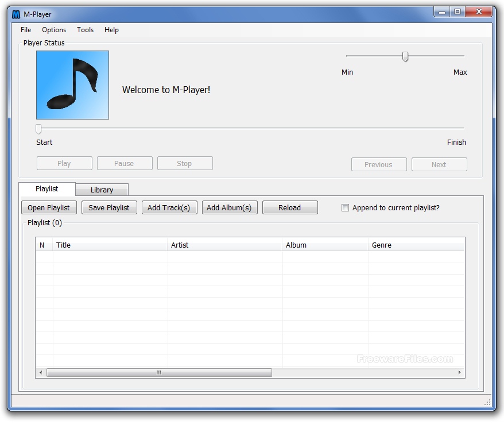Image resolution: width=504 pixels, height=424 pixels.
Task: Minimize the M-Player window
Action: tap(442, 12)
